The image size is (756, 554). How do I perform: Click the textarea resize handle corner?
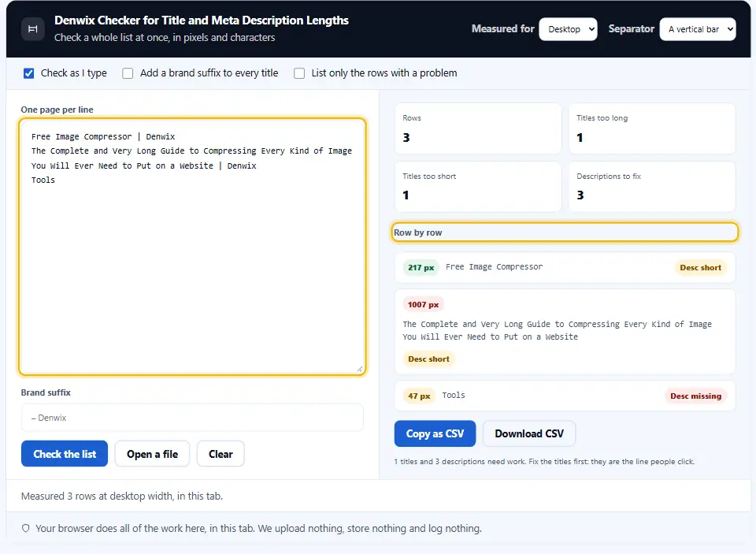[x=360, y=369]
